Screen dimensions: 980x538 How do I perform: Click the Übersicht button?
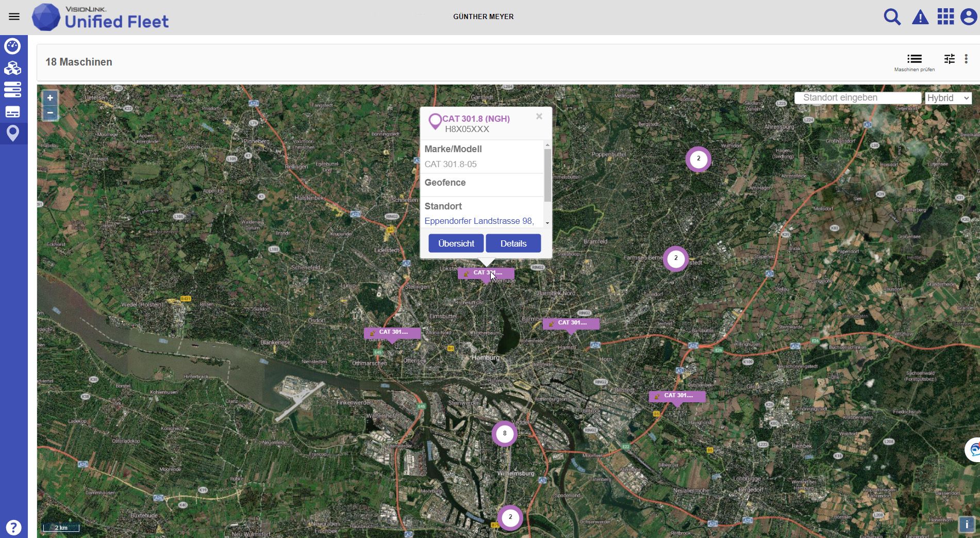coord(456,243)
